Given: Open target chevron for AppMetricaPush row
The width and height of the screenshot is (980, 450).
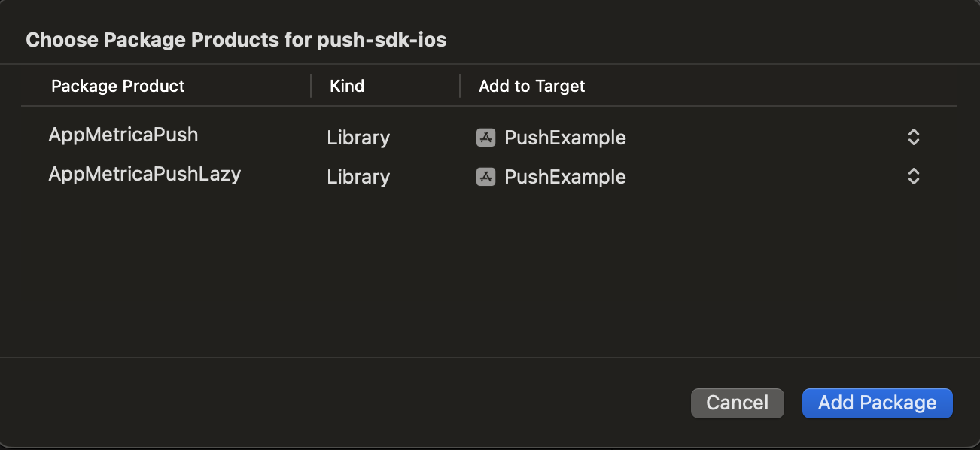Looking at the screenshot, I should [x=913, y=138].
